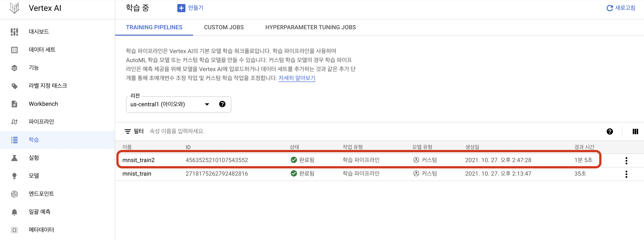644x240 pixels.
Task: Click the 일괄 예측 bell icon
Action: click(14, 212)
